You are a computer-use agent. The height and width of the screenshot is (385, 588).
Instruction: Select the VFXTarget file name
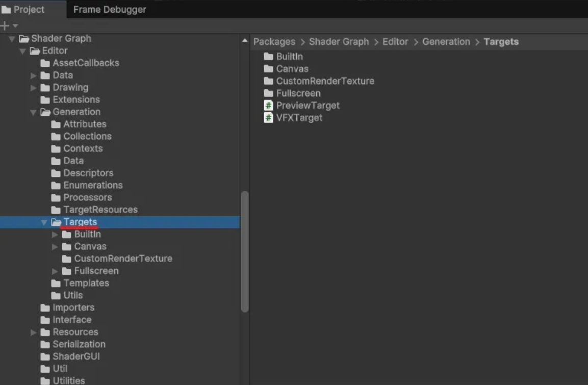(299, 118)
